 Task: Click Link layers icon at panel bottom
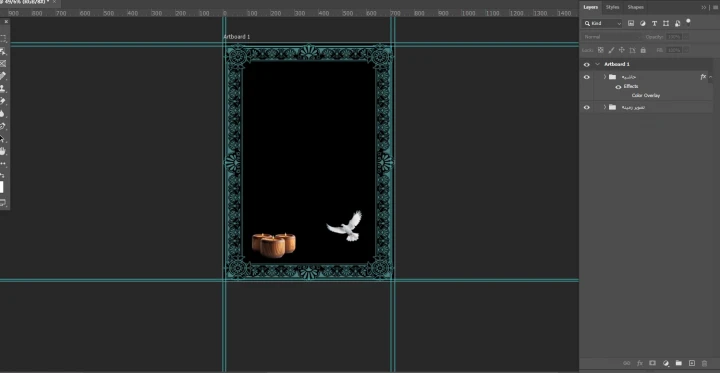tap(627, 363)
